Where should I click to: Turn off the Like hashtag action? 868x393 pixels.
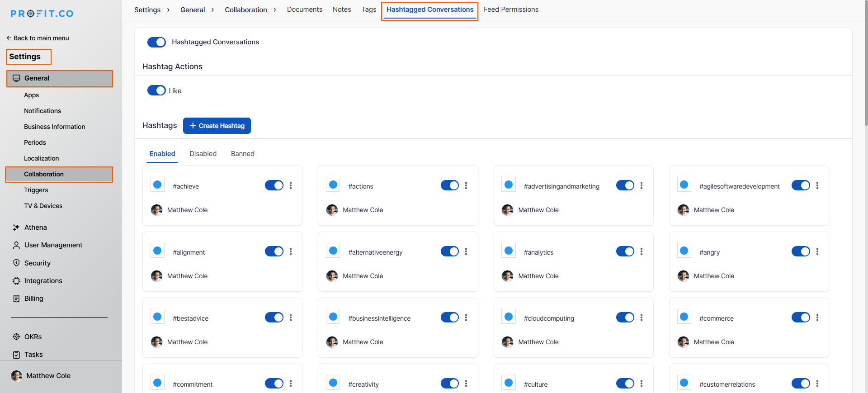pos(156,90)
